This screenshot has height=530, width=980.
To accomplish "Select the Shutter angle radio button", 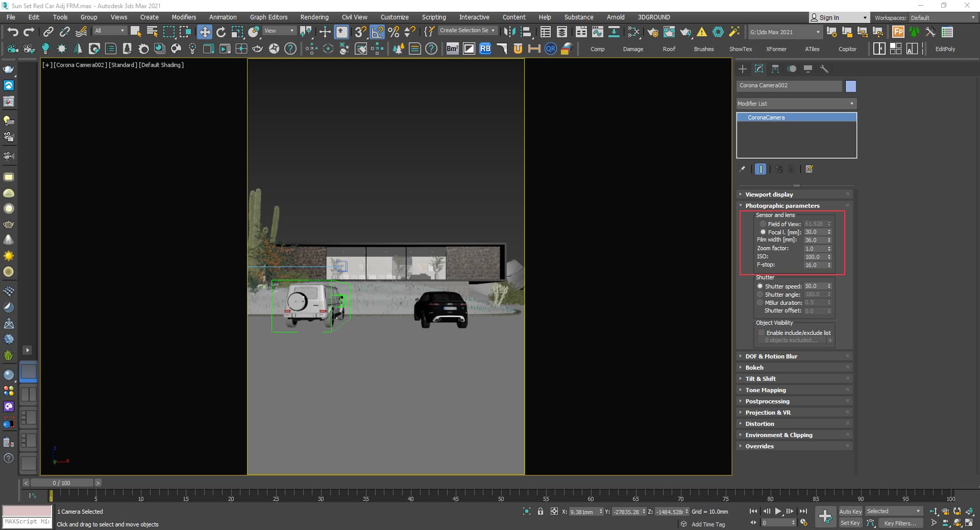I will 760,295.
